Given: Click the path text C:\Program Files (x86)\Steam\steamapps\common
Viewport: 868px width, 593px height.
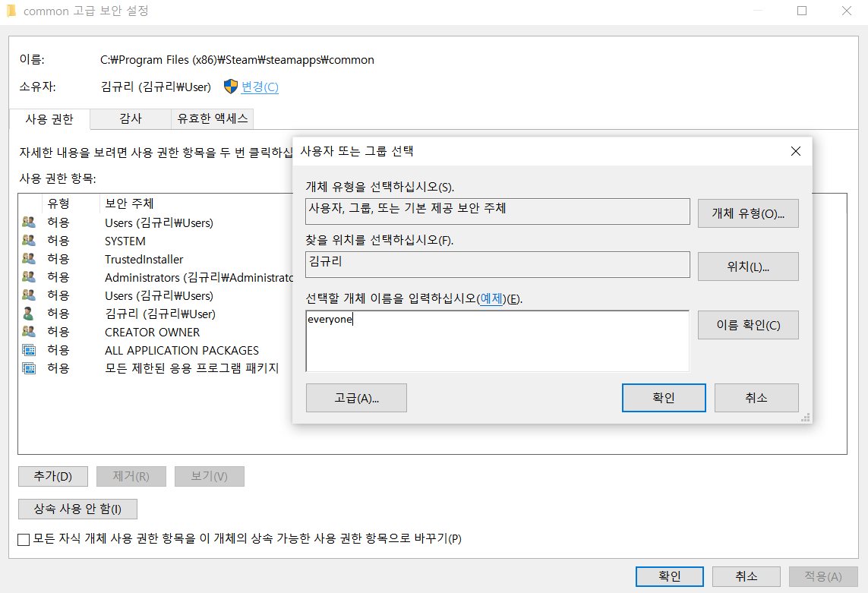Looking at the screenshot, I should tap(237, 60).
